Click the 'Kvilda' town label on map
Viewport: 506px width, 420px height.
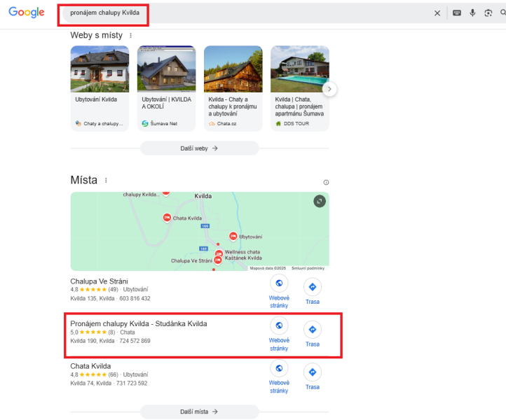pyautogui.click(x=203, y=196)
